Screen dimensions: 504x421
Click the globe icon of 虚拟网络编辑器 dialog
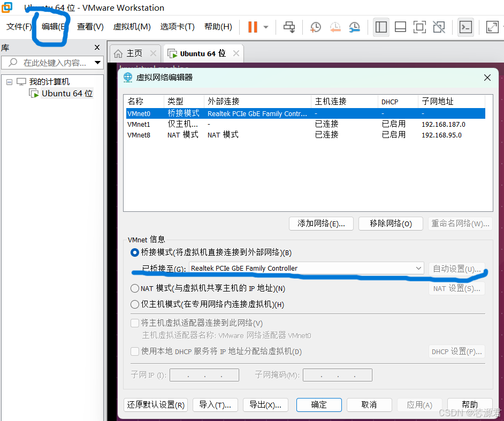(128, 78)
